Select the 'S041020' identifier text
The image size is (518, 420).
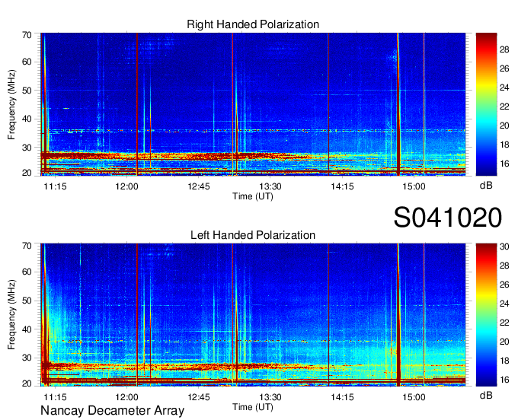coord(448,218)
